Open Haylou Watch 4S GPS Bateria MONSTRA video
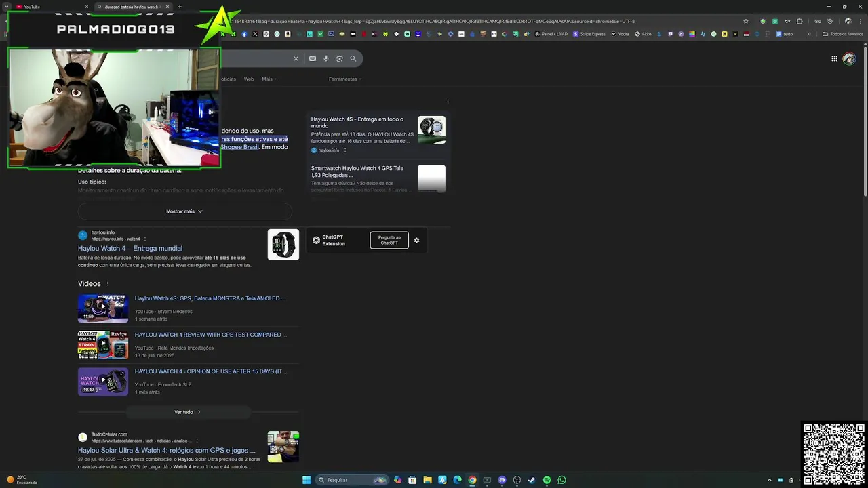Image resolution: width=868 pixels, height=488 pixels. pos(210,298)
